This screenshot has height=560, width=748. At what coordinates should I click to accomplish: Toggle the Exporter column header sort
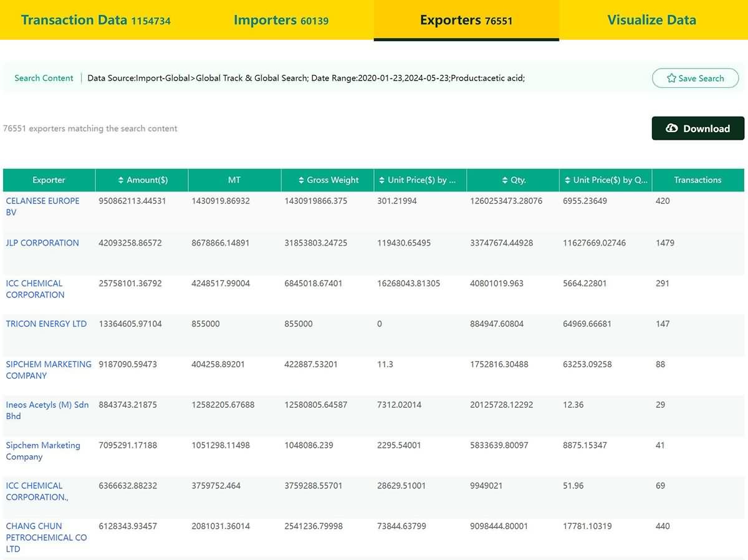click(x=49, y=180)
